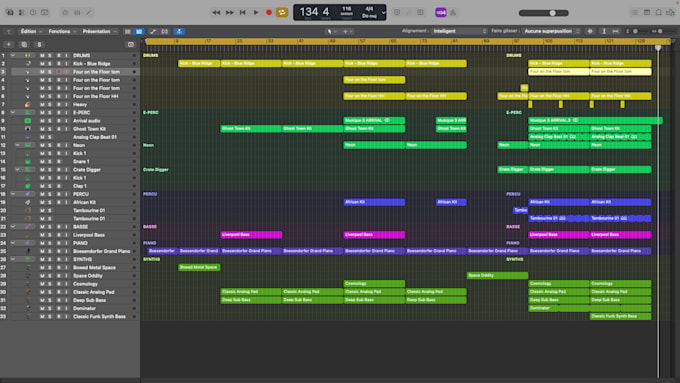Screen dimensions: 680x383
Task: Collapse the BASSE track stack
Action: tap(13, 226)
